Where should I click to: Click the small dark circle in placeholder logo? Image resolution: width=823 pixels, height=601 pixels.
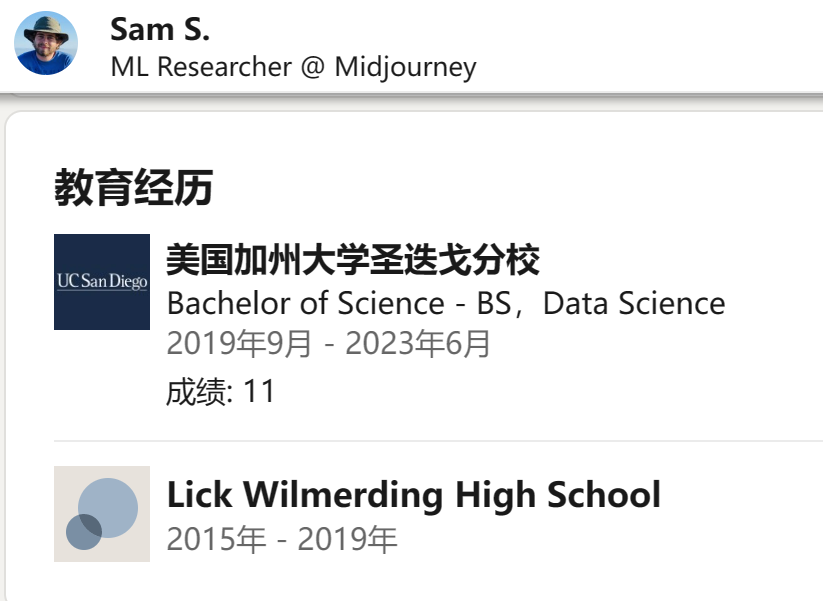pyautogui.click(x=84, y=532)
